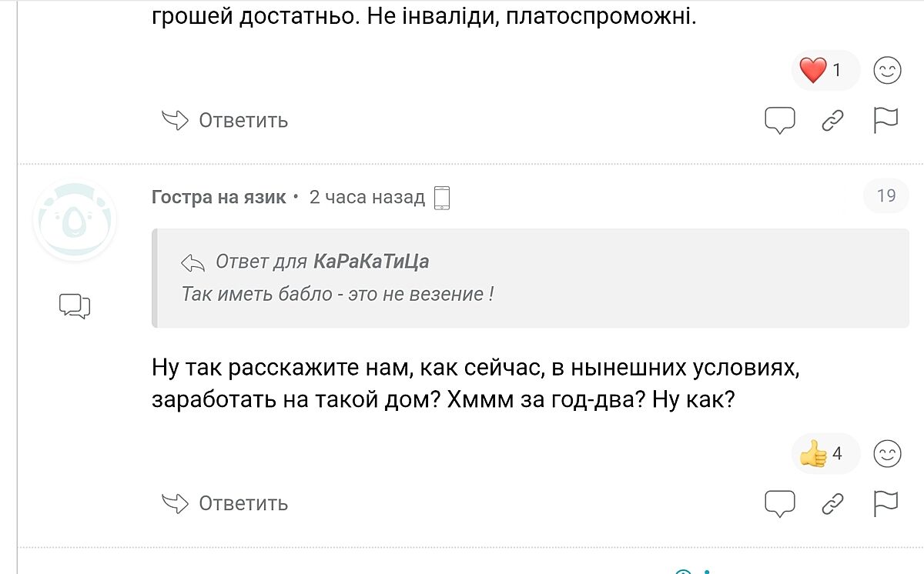
Task: Click the thumbs-up reaction with count 4
Action: coord(822,453)
